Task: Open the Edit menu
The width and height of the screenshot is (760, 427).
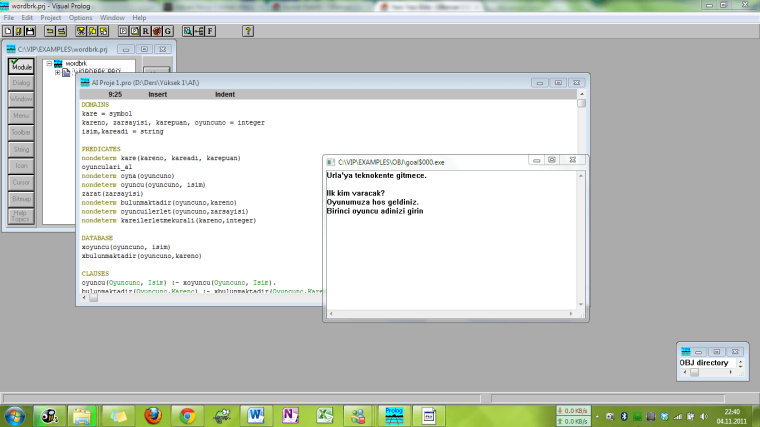Action: (x=27, y=18)
